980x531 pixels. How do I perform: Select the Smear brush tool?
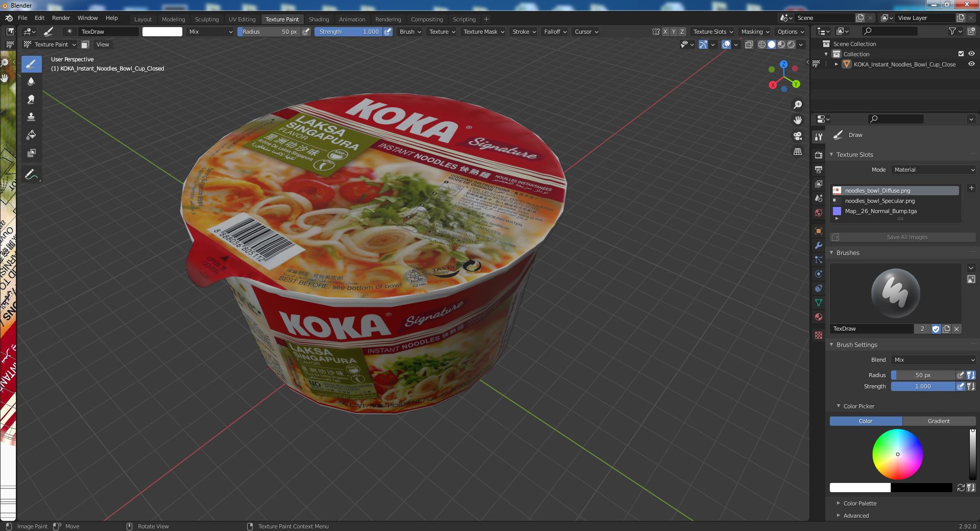click(x=31, y=100)
